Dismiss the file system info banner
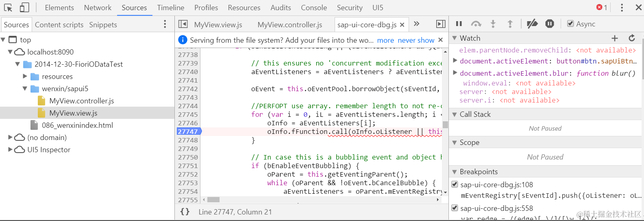The height and width of the screenshot is (221, 644). pyautogui.click(x=440, y=40)
